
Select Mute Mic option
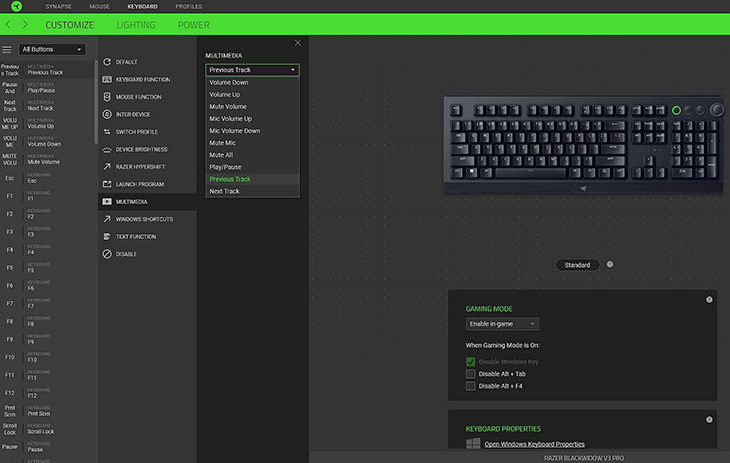(x=252, y=143)
